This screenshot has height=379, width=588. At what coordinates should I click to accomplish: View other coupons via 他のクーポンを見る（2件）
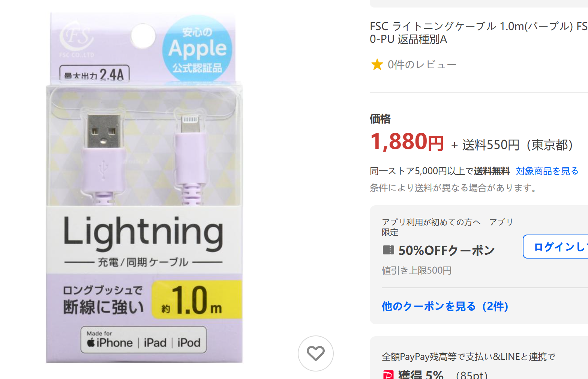[445, 306]
